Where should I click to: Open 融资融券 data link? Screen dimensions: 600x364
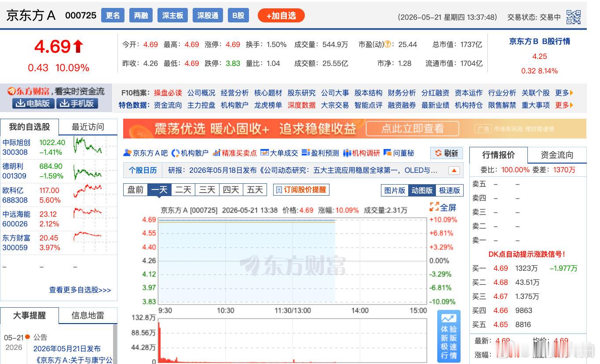[x=402, y=105]
